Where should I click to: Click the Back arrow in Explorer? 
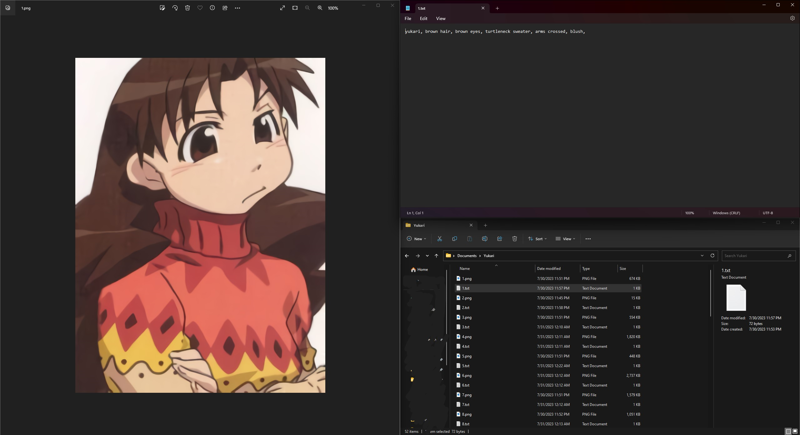coord(407,255)
